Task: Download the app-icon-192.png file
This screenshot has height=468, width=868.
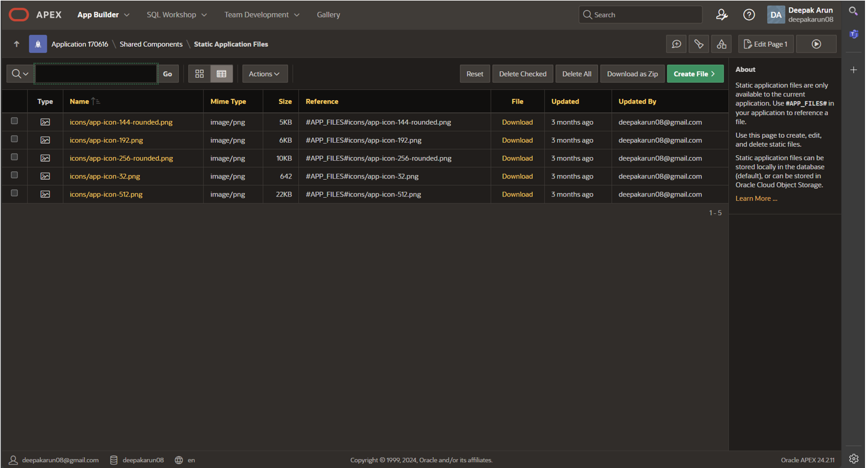Action: 517,140
